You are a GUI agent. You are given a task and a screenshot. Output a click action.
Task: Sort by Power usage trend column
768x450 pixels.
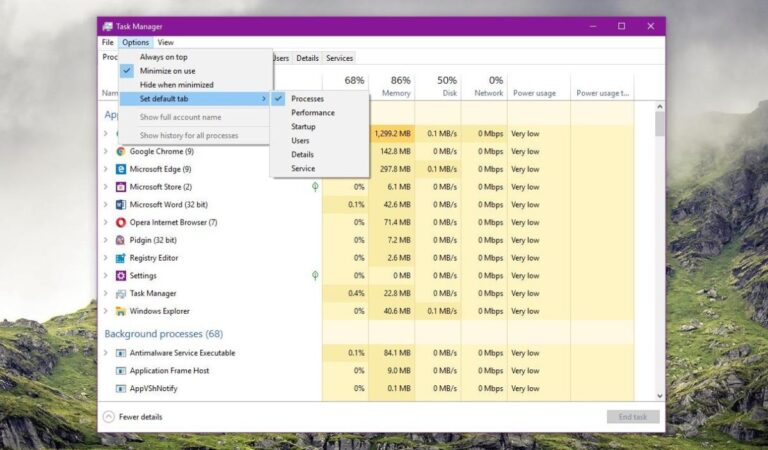coord(602,86)
